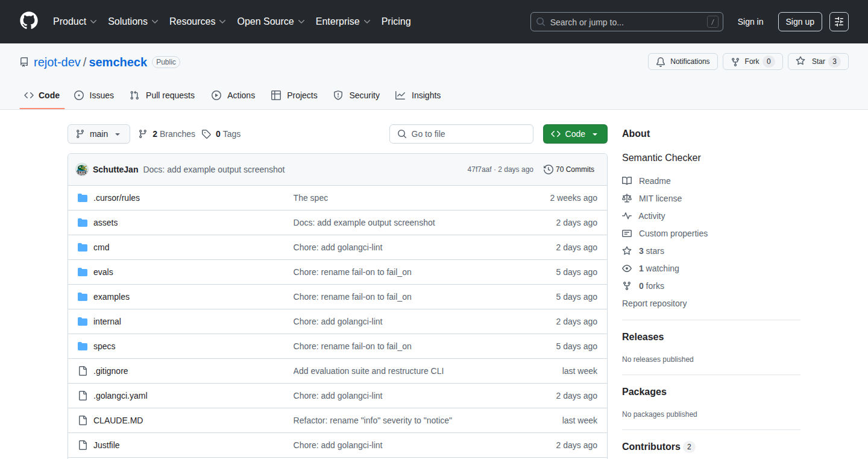Click the file icon beside Justfile
Screen dimensions: 868x459
pyautogui.click(x=83, y=445)
